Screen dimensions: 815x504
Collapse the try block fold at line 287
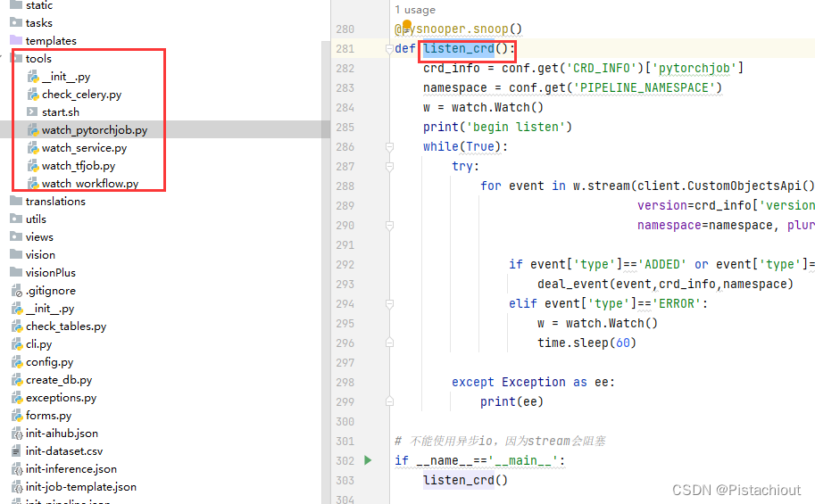[x=389, y=167]
